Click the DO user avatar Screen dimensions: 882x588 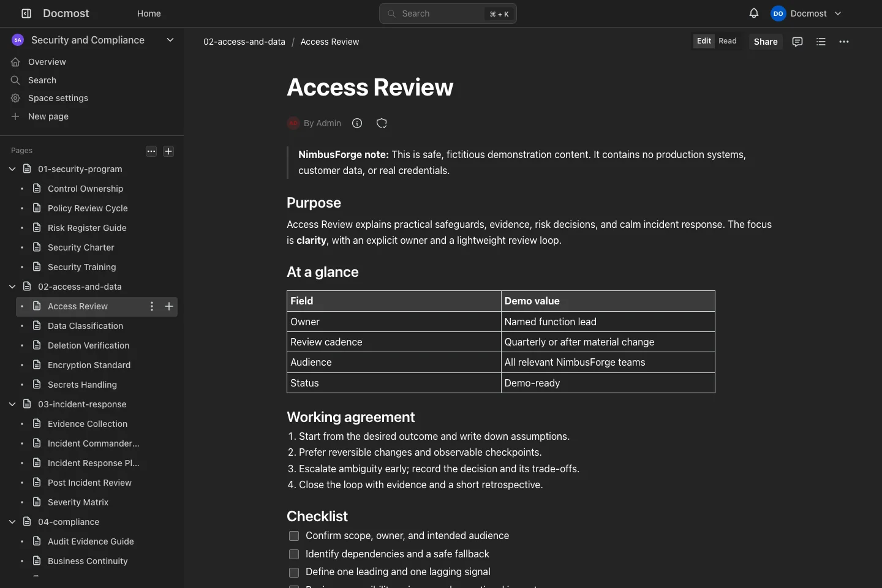tap(778, 13)
